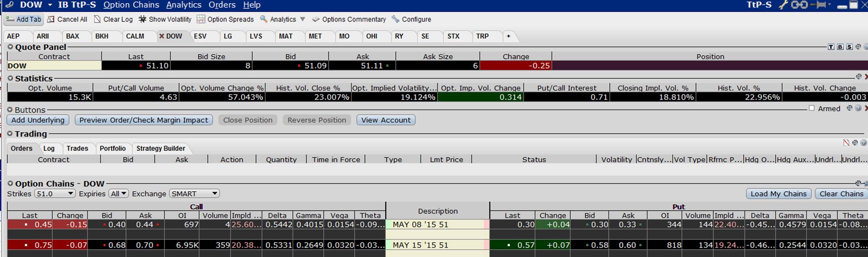The height and width of the screenshot is (257, 868).
Task: Open the Expiries All dropdown
Action: click(x=119, y=194)
